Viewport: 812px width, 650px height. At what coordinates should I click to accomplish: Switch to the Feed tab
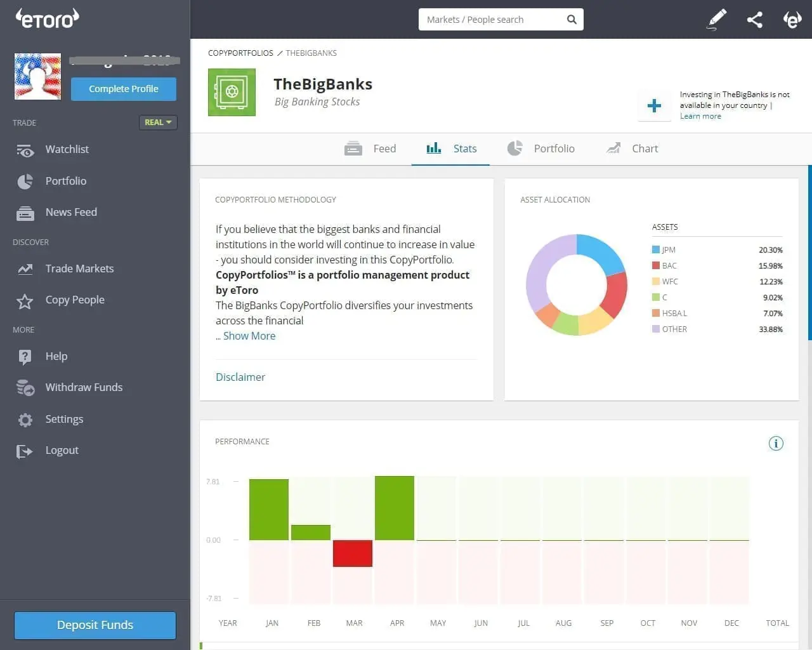pos(384,148)
